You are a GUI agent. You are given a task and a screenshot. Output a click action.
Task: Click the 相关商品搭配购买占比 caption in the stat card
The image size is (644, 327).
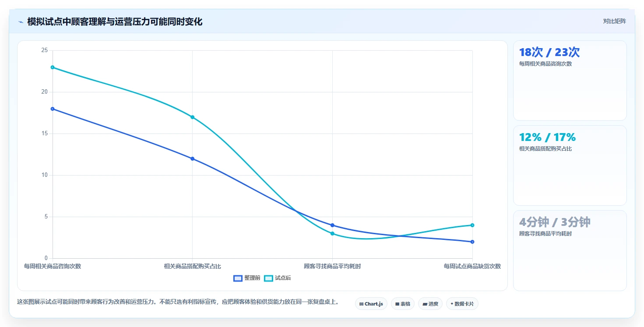[545, 148]
